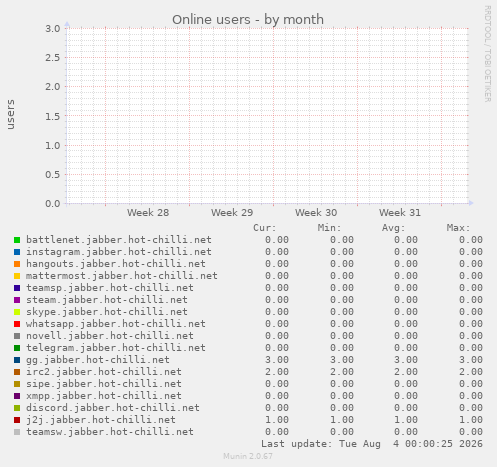497x467 pixels.
Task: Click the y-axis 0.0 tick label
Action: pyautogui.click(x=53, y=203)
